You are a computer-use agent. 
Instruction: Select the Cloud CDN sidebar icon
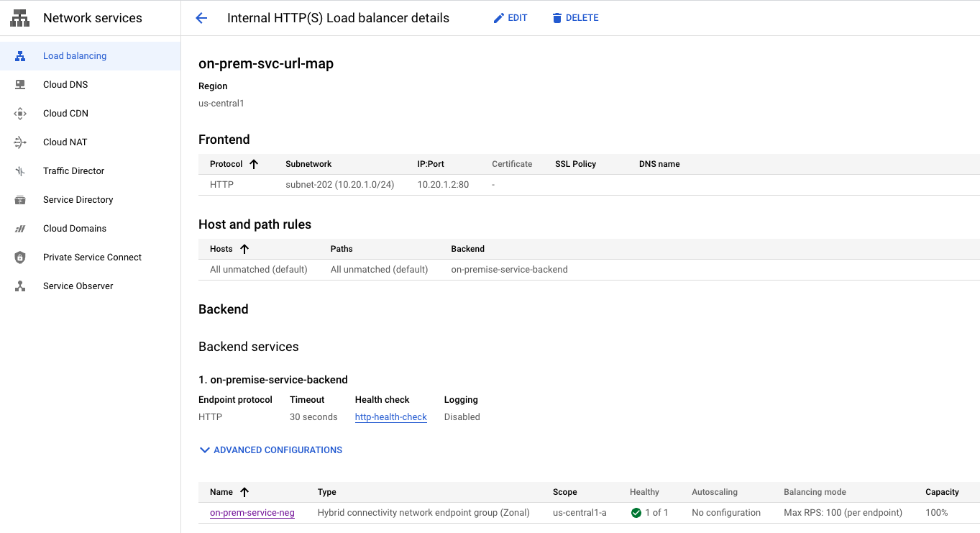tap(19, 113)
